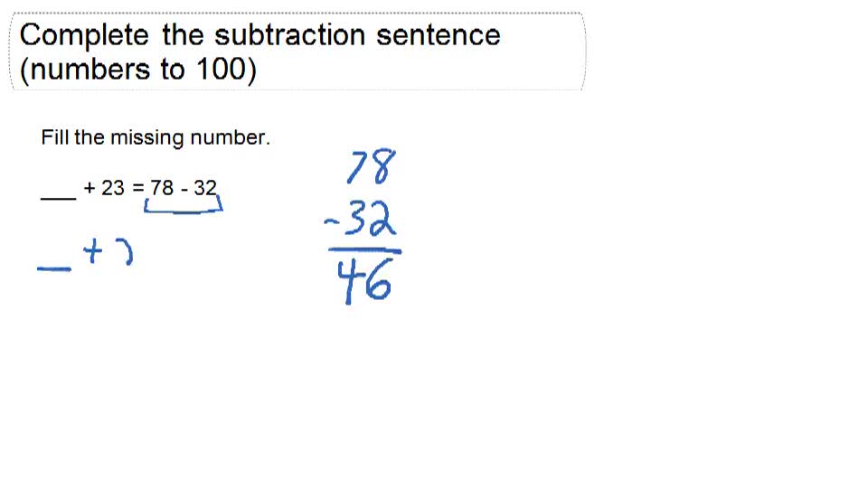Click the partial blue stroke after the handwritten plus

click(128, 254)
